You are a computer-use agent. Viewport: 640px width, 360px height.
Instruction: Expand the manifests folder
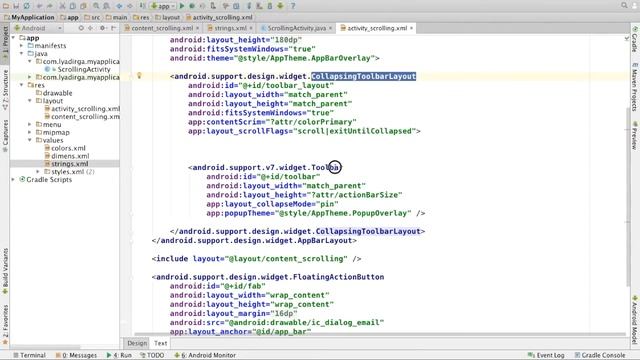click(x=22, y=45)
